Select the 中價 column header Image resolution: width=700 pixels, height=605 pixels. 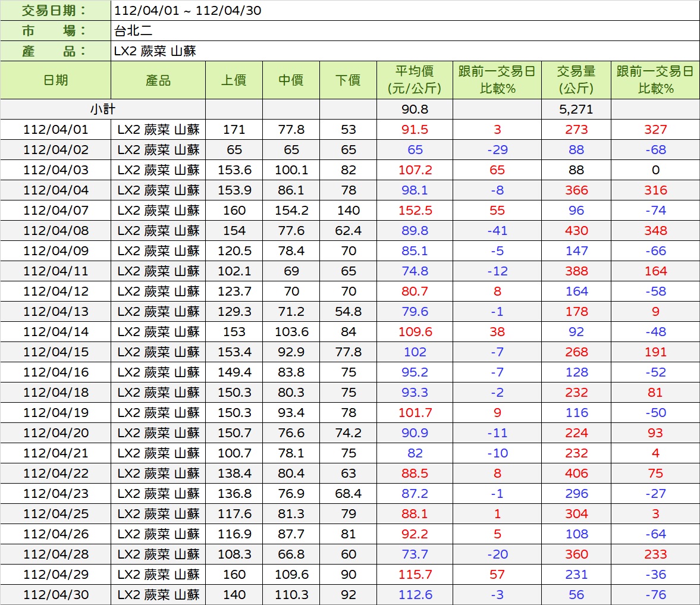[x=291, y=80]
